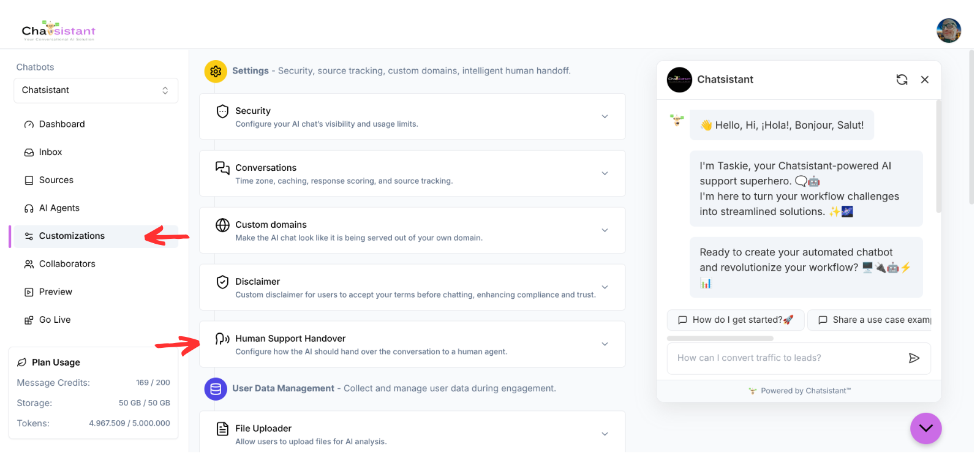Click the Taskie bot avatar
980x471 pixels.
[x=677, y=120]
